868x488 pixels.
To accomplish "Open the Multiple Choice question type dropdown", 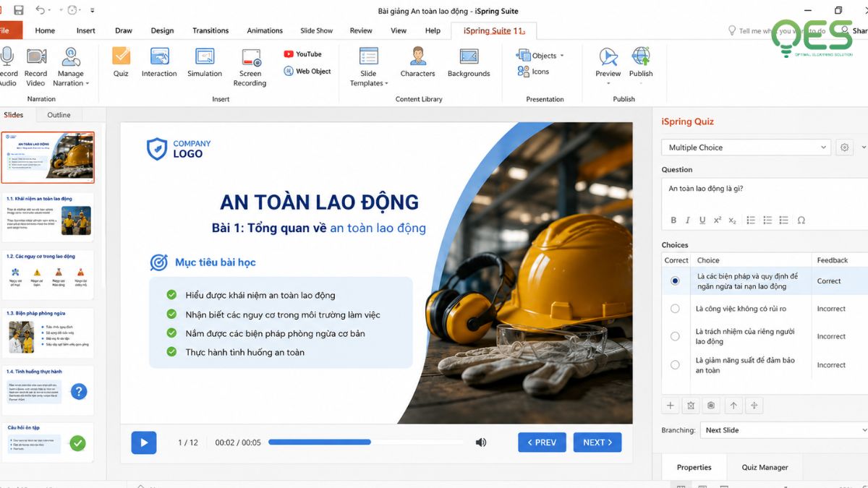I will point(746,147).
